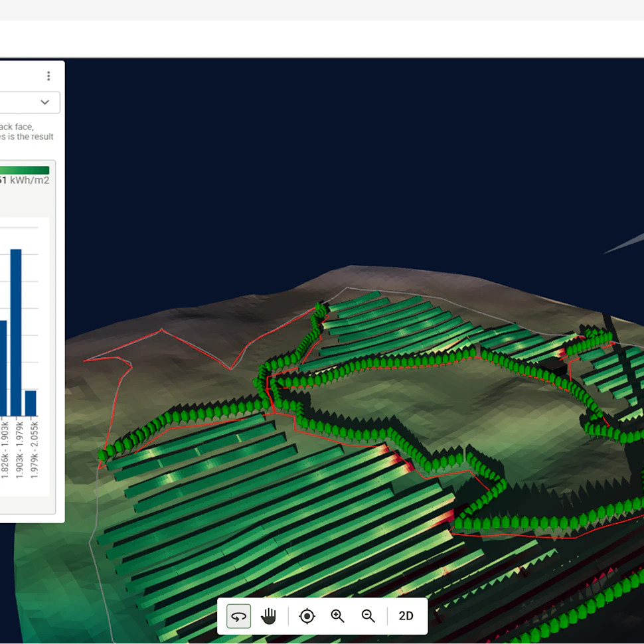Click the 1.979k - 2.055k axis label
This screenshot has height=644, width=644.
(35, 450)
